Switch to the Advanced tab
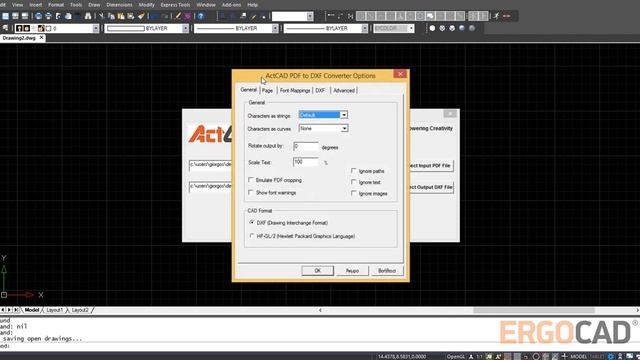Screen dimensions: 640x360 pyautogui.click(x=344, y=91)
